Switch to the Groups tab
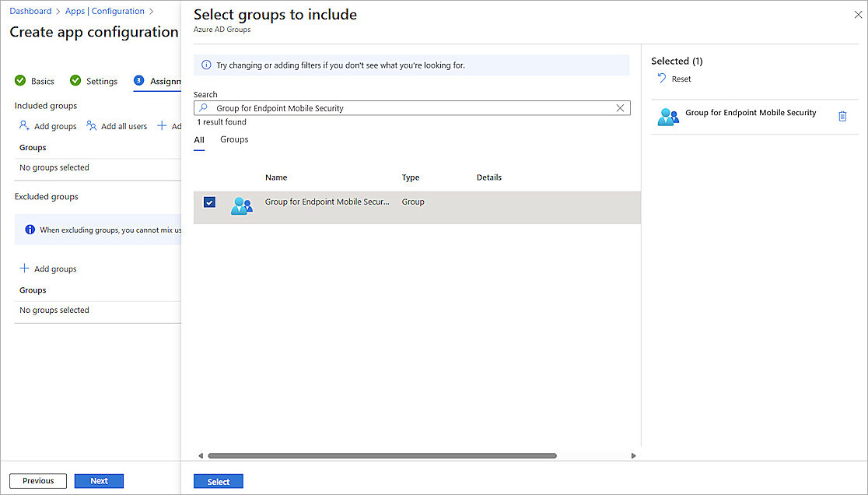The image size is (868, 495). (x=234, y=139)
